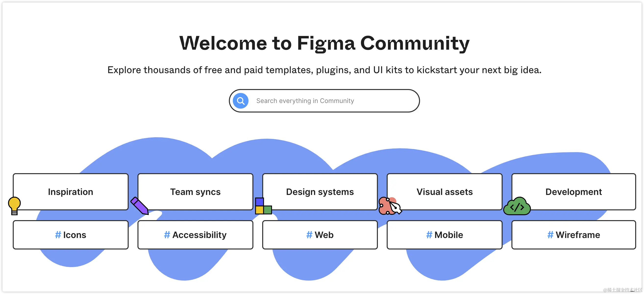Open the Web tag
Screen dimensions: 644x294
coord(324,235)
